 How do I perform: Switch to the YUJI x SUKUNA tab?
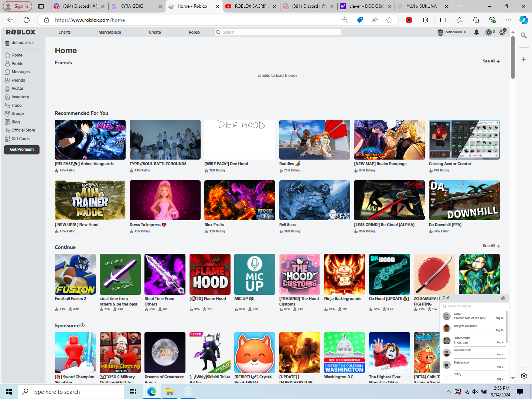click(x=423, y=6)
